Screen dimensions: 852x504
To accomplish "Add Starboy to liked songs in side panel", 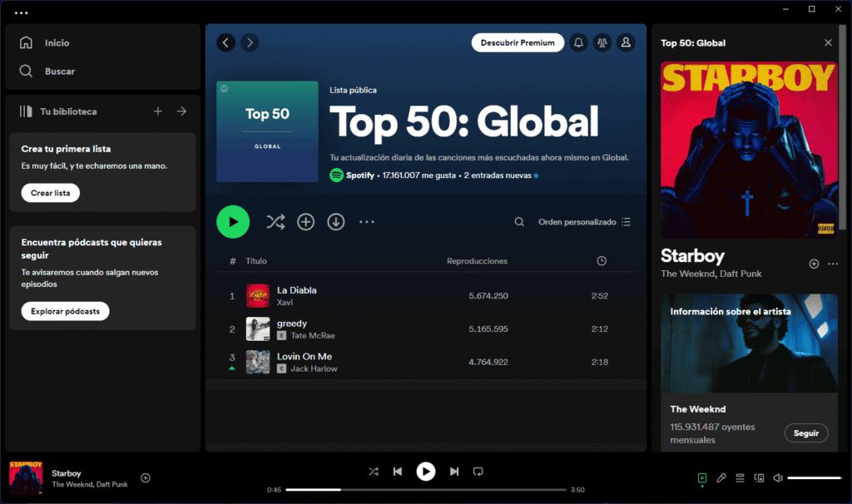I will [x=814, y=264].
